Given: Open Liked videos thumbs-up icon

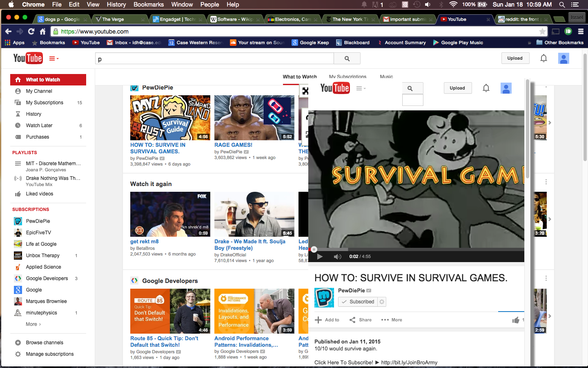Looking at the screenshot, I should (x=18, y=194).
